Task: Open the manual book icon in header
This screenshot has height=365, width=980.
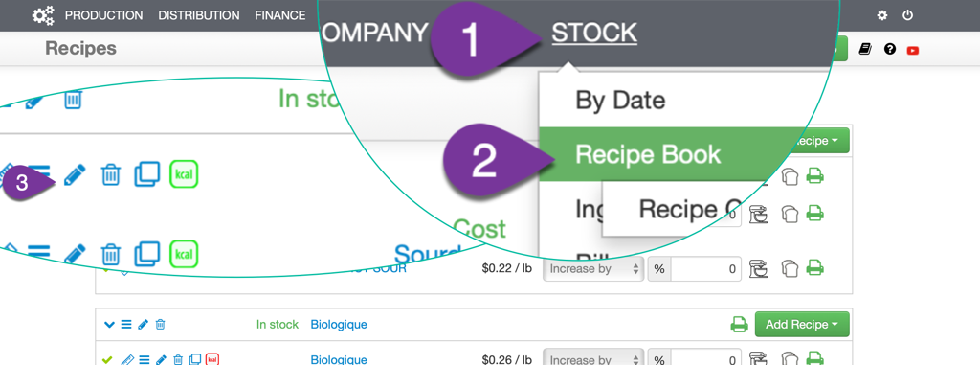Action: [x=865, y=49]
